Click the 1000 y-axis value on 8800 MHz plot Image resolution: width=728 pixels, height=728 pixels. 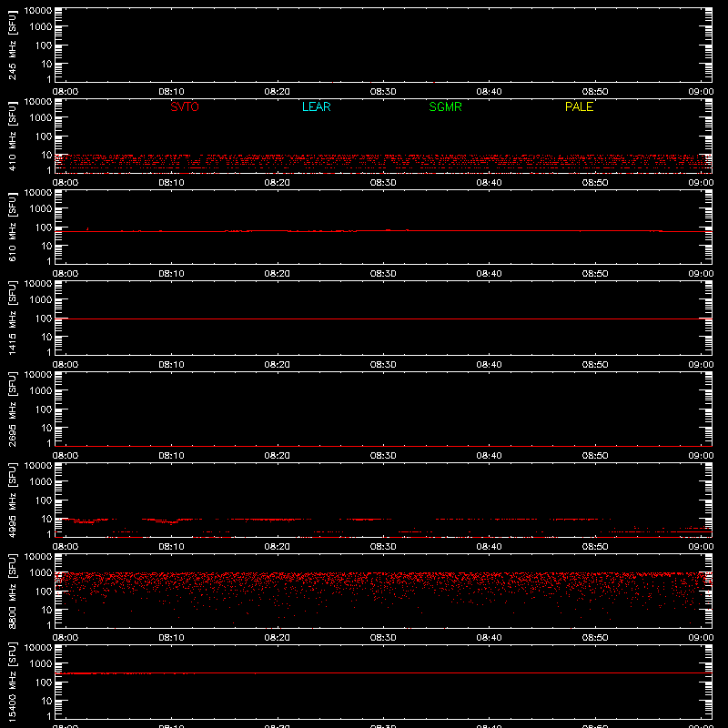(41, 573)
